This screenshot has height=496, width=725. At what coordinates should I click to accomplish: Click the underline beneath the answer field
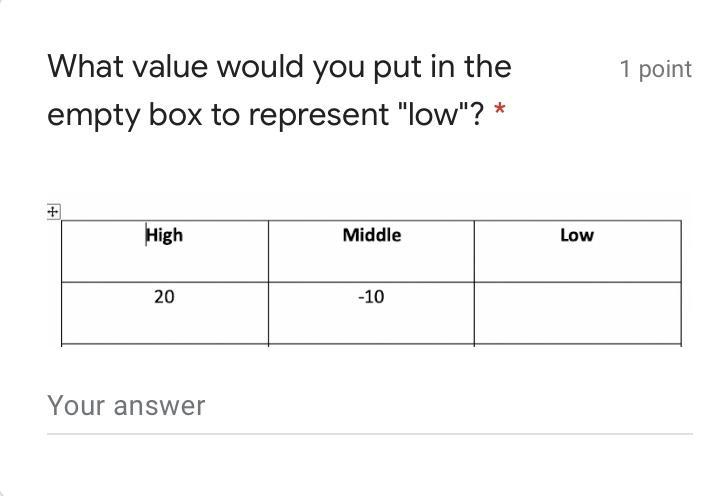tap(369, 434)
